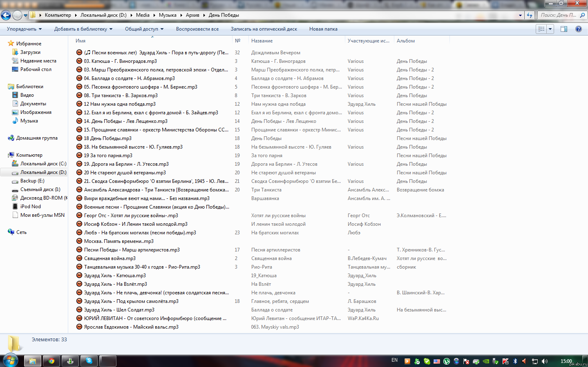Click the magnifier icon in search box

(582, 15)
